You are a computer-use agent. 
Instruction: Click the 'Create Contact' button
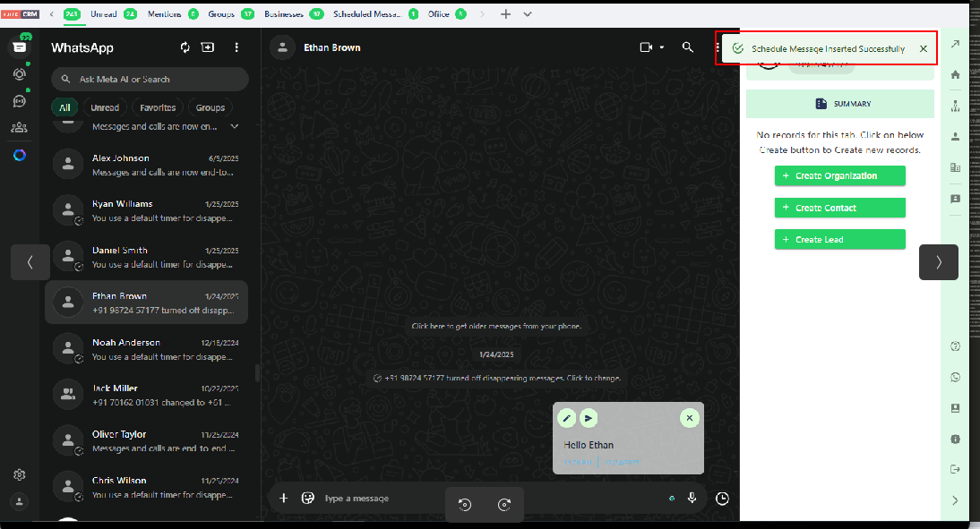pyautogui.click(x=839, y=208)
